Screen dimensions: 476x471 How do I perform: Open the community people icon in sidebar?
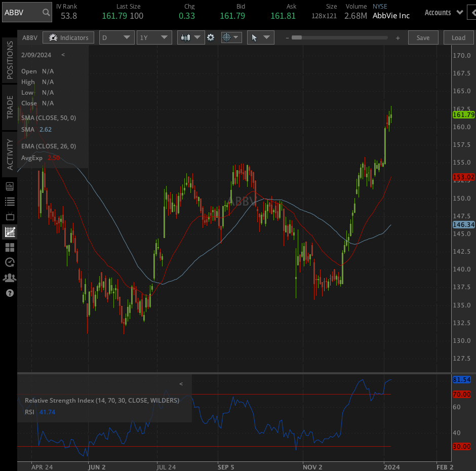pos(10,278)
